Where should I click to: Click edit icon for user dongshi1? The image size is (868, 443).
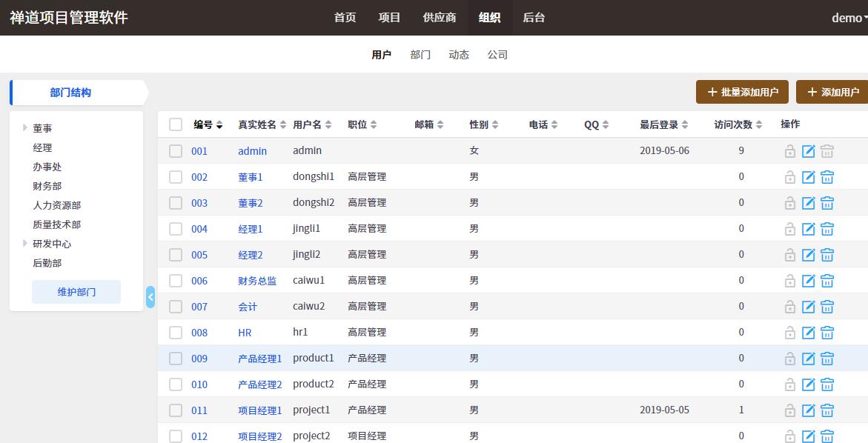coord(809,177)
